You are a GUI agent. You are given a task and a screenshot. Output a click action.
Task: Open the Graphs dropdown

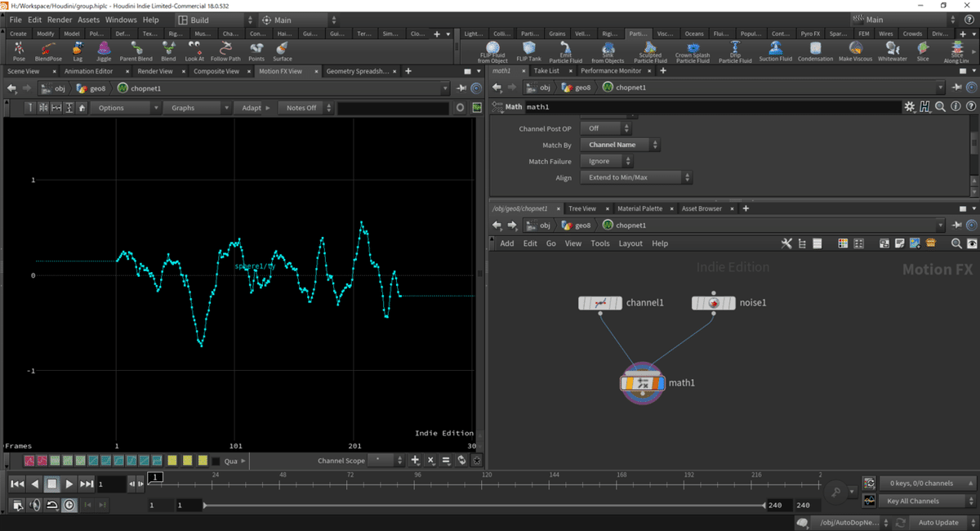(x=197, y=108)
